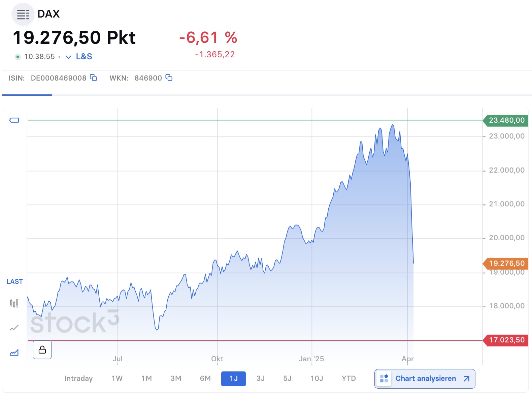Expand the L&S exchange dropdown
Image resolution: width=532 pixels, height=393 pixels.
click(78, 57)
